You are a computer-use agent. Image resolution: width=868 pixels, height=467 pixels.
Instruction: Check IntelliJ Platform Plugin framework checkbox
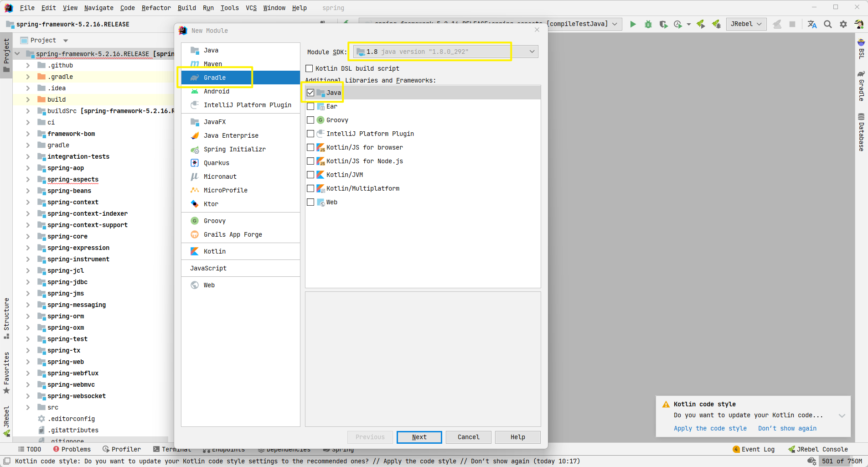[x=310, y=134]
